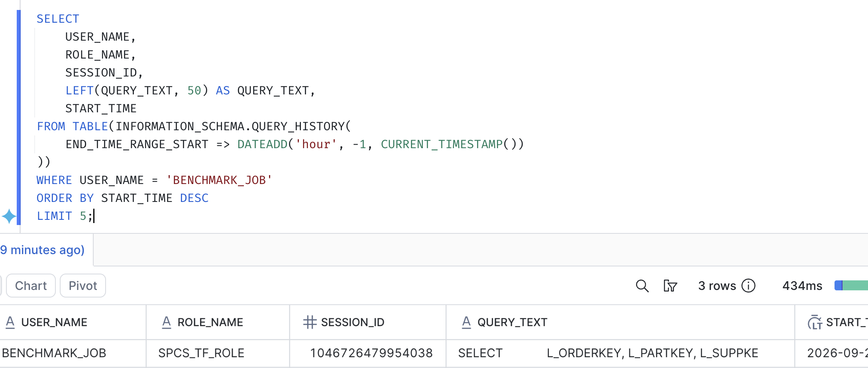Click the LEFT(QUERY_TEXT, 50) expression
Viewport: 868px width, 368px height.
(137, 90)
